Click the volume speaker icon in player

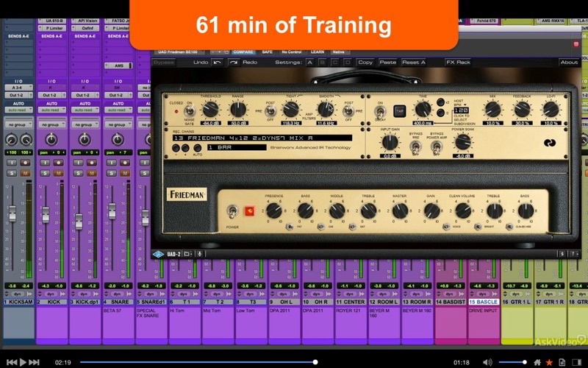(487, 362)
